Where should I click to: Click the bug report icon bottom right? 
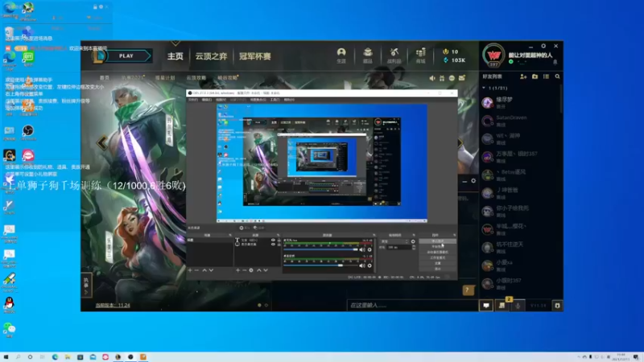point(557,306)
